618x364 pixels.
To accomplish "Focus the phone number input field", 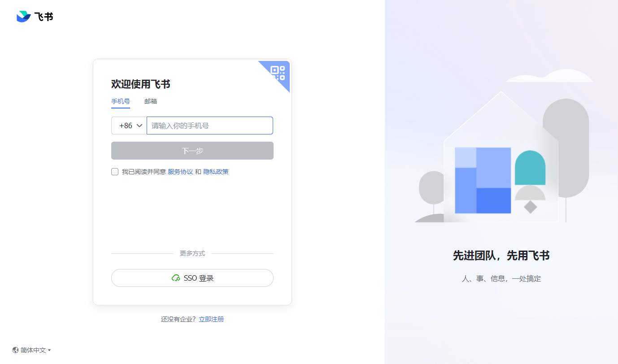I will click(x=210, y=126).
